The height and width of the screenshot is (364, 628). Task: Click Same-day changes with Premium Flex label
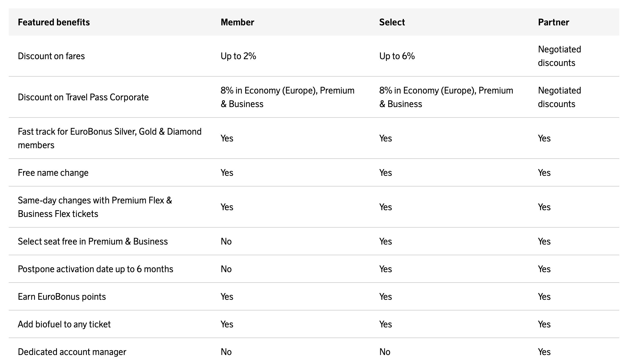click(95, 207)
